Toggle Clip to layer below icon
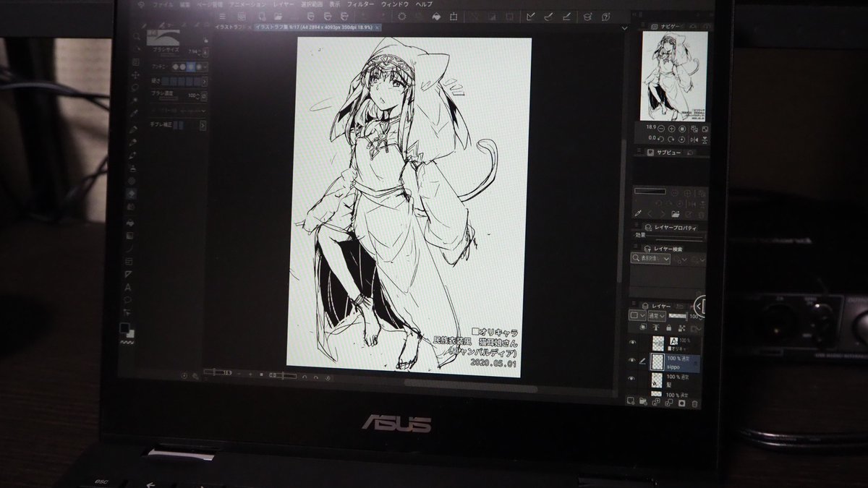 [644, 327]
